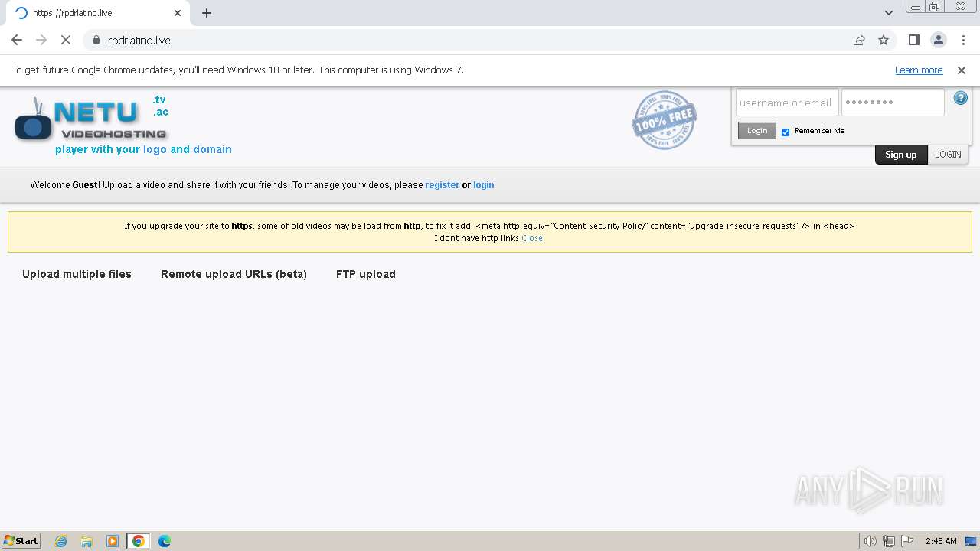Image resolution: width=980 pixels, height=551 pixels.
Task: Select Upload multiple files tab
Action: coord(77,274)
